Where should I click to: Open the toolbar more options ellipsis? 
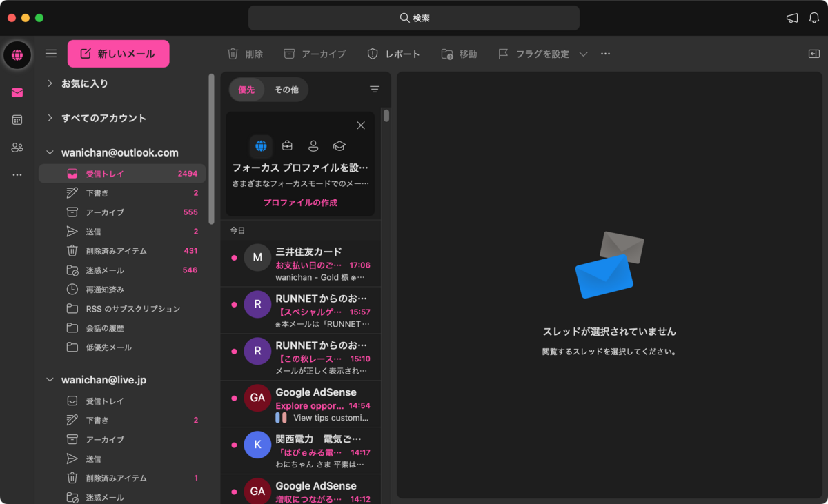pos(605,54)
